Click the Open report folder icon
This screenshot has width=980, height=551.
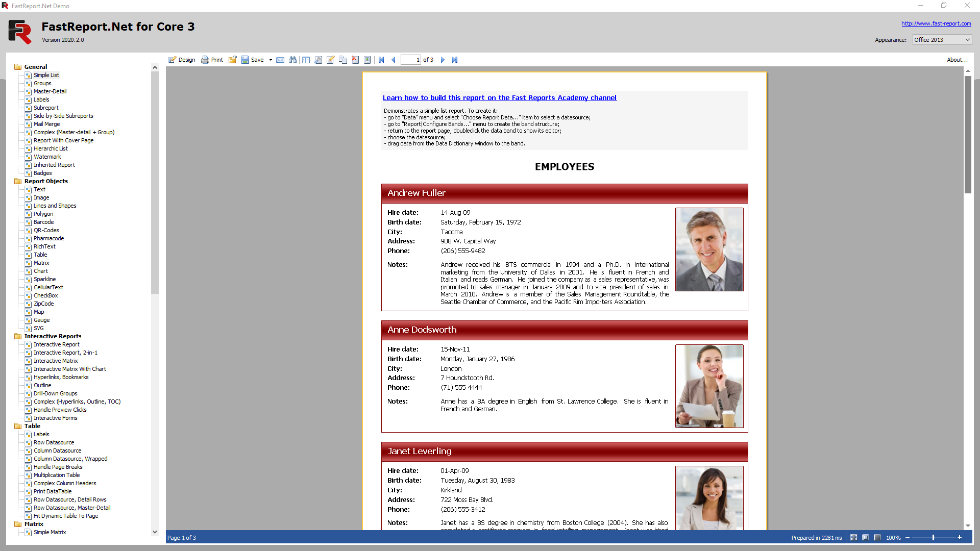point(232,60)
